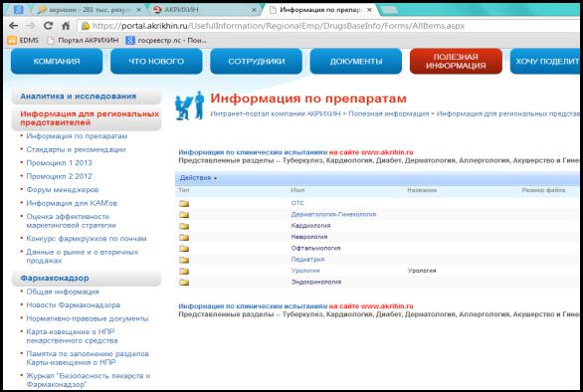Open the ЧТО НОВОГО navigation menu
This screenshot has width=583, height=392.
pyautogui.click(x=156, y=62)
